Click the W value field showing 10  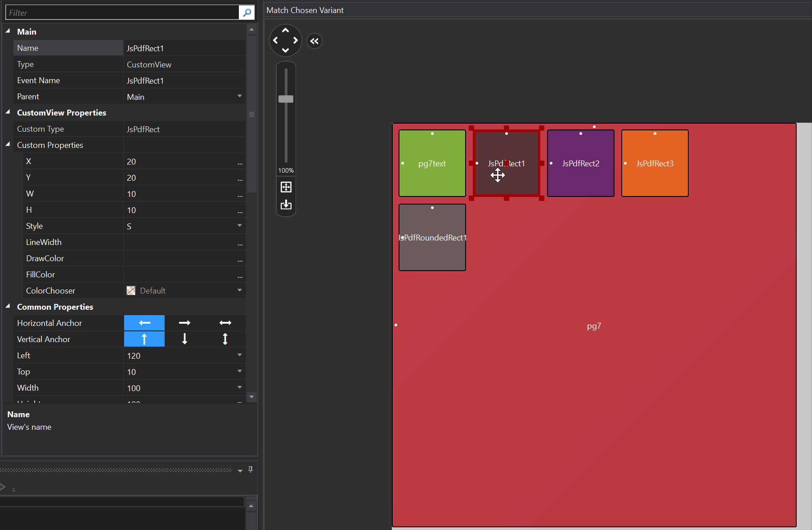tap(180, 194)
